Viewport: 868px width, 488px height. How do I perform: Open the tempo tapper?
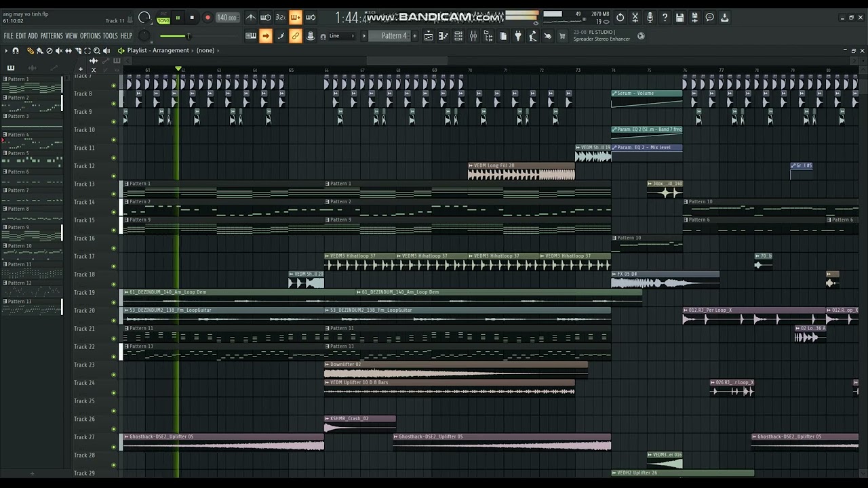[533, 36]
